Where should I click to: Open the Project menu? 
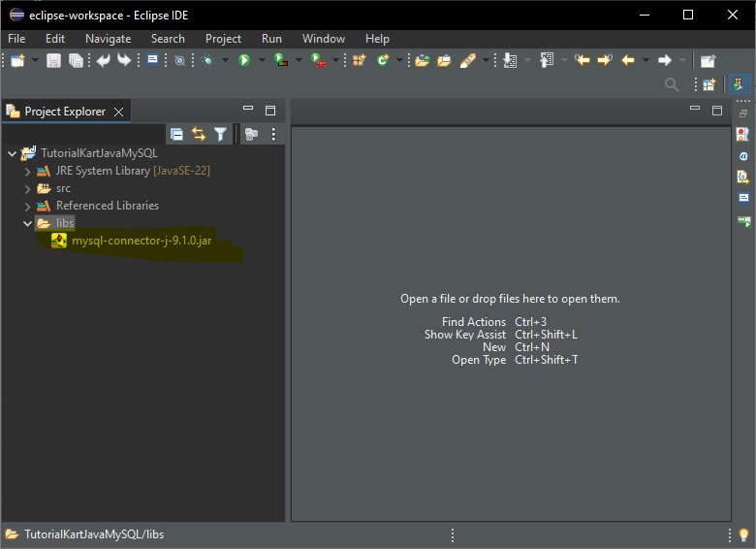[x=223, y=39]
